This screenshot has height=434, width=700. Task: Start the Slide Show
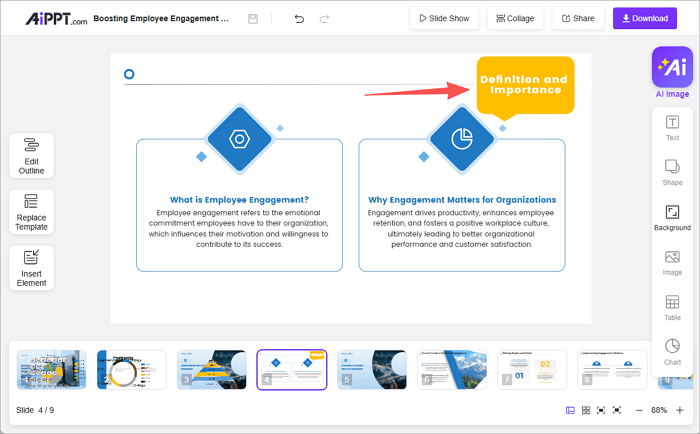(444, 18)
